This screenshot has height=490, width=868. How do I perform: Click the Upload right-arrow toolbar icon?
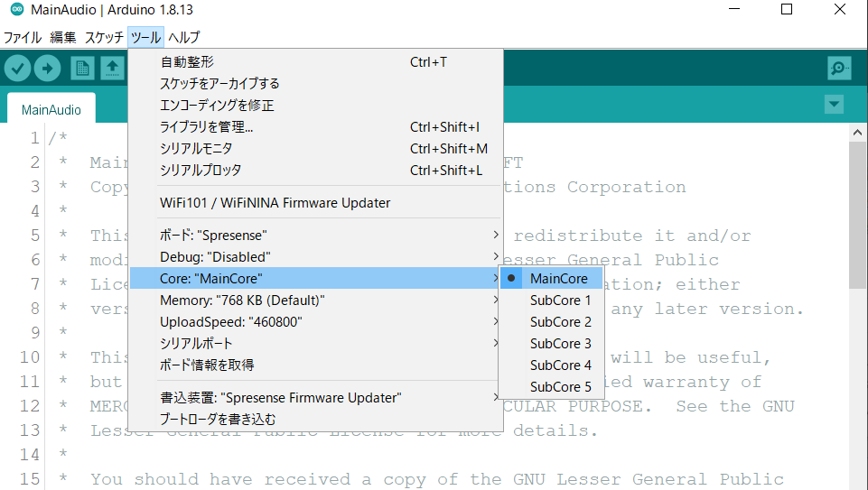click(48, 69)
